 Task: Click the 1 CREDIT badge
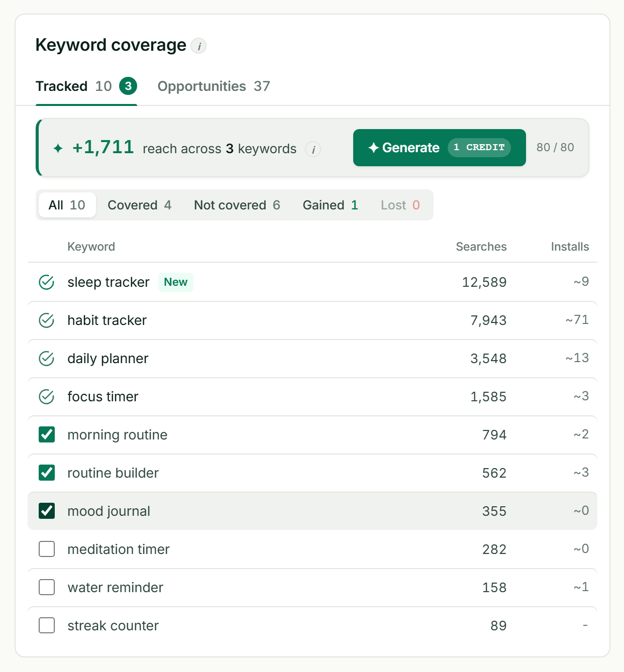click(x=479, y=148)
